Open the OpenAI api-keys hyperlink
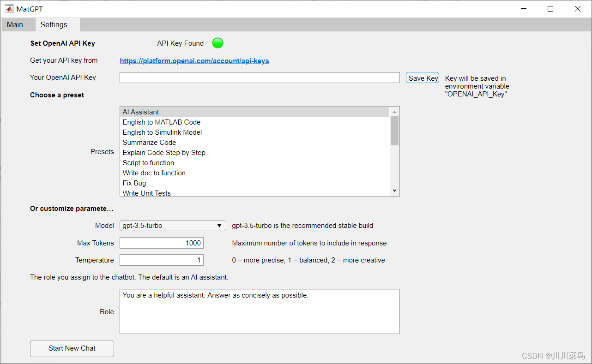 (x=194, y=60)
